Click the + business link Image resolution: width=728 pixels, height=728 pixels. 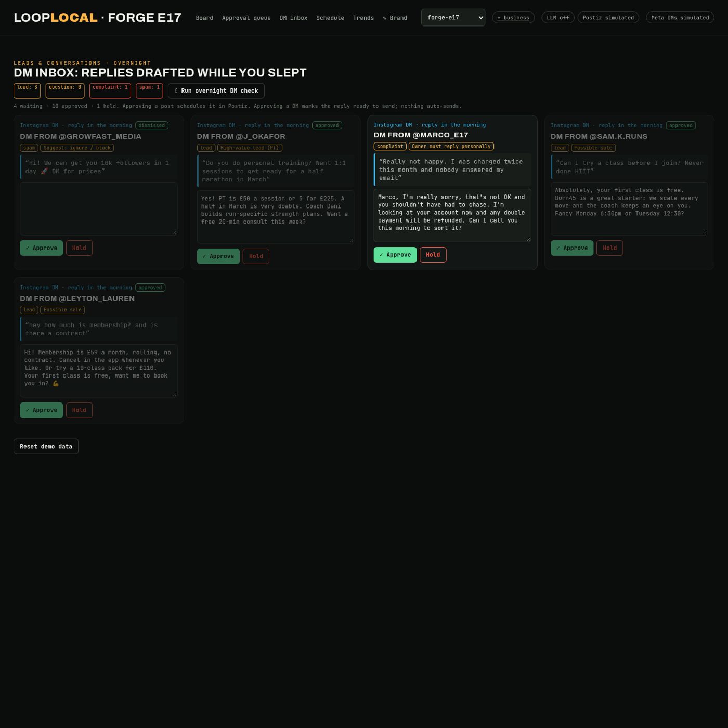tap(513, 18)
